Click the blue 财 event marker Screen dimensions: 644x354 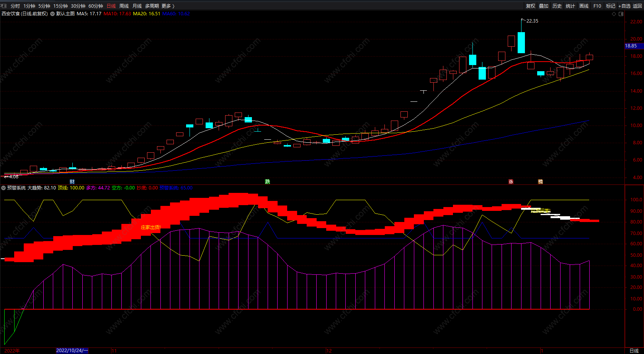[72, 181]
